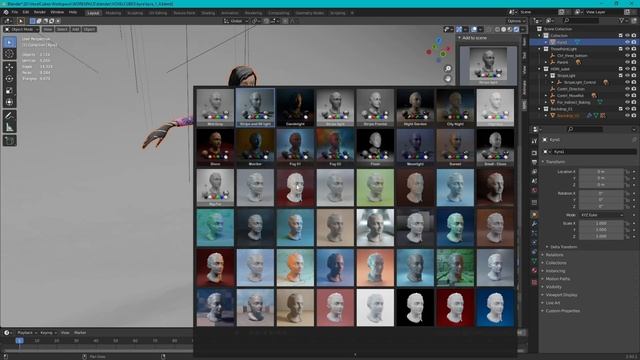The image size is (640, 360).
Task: Toggle eye icon for StripeLight collection
Action: [627, 76]
